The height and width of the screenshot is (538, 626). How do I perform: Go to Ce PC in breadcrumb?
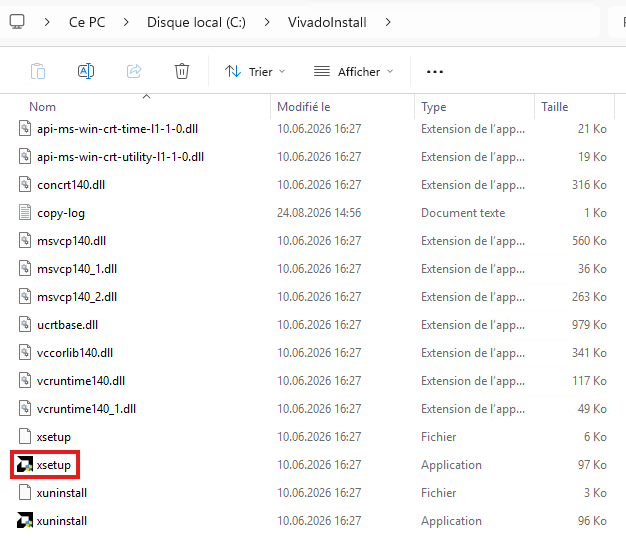pos(87,22)
